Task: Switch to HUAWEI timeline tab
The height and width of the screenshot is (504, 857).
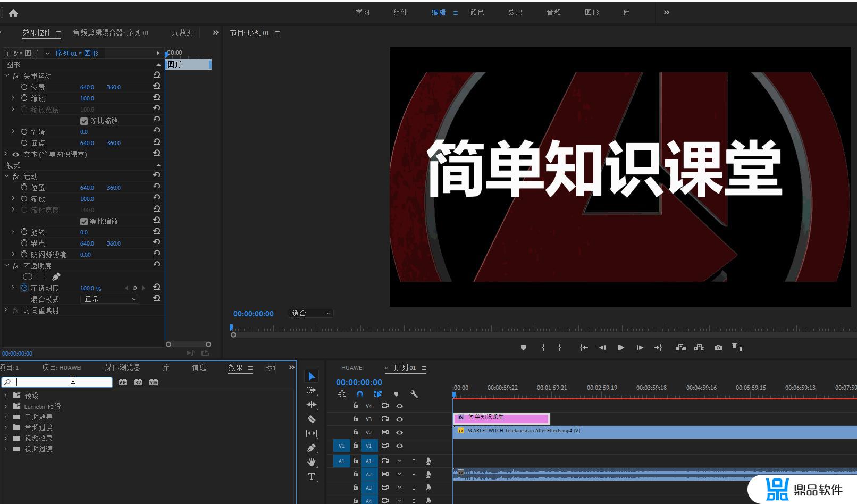Action: click(352, 368)
